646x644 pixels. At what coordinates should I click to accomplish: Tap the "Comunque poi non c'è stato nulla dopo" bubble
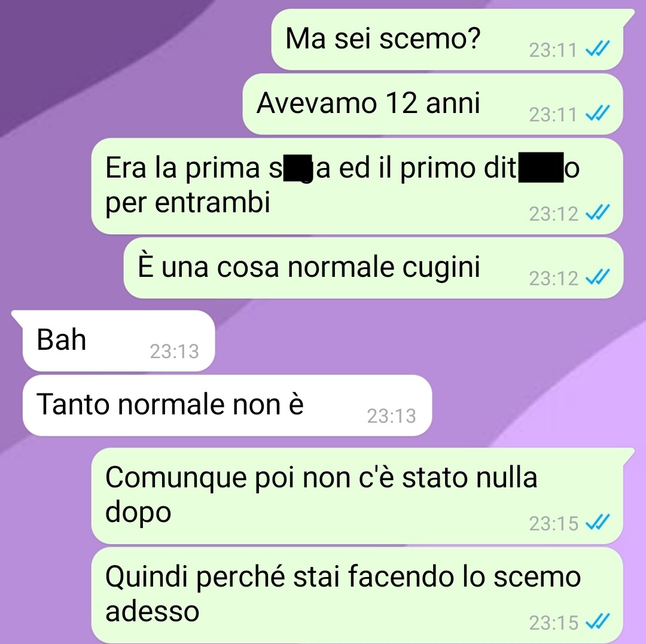(x=356, y=496)
